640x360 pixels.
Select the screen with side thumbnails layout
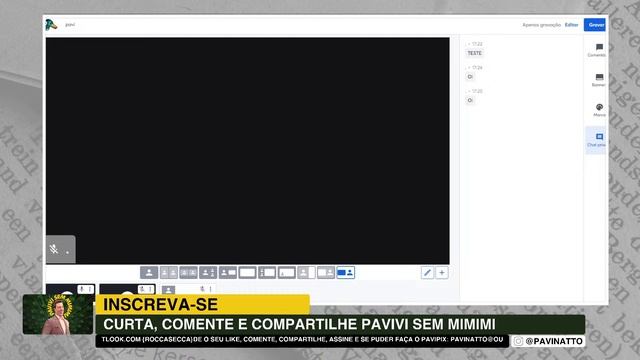point(267,273)
